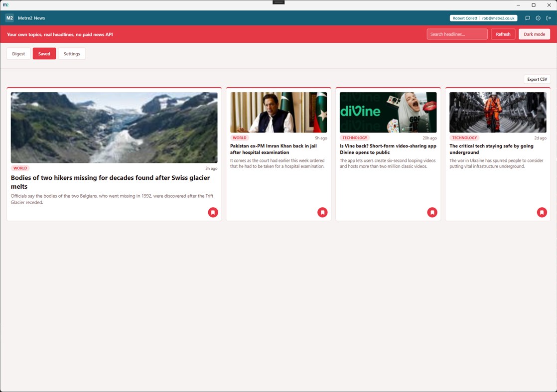
Task: Maximize the application window
Action: point(534,5)
